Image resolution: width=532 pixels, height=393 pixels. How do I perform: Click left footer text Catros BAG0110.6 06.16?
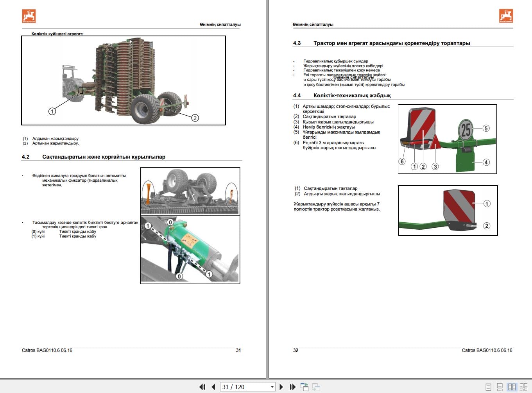47,350
